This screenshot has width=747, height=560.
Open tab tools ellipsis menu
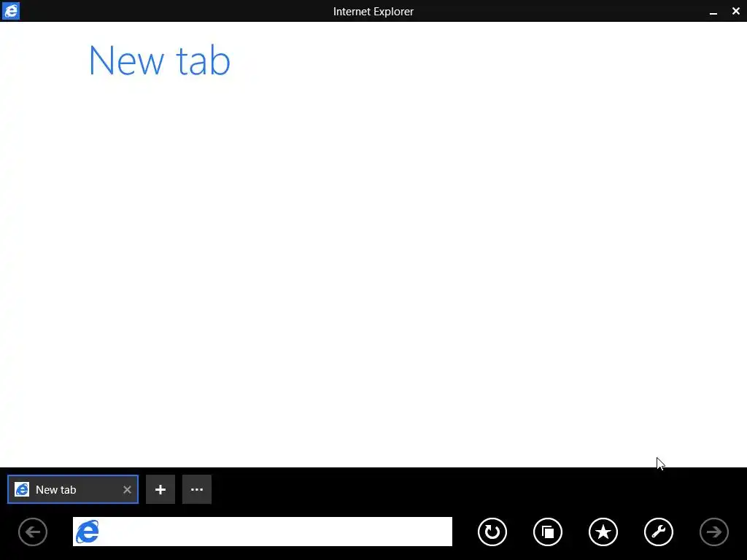pos(197,489)
